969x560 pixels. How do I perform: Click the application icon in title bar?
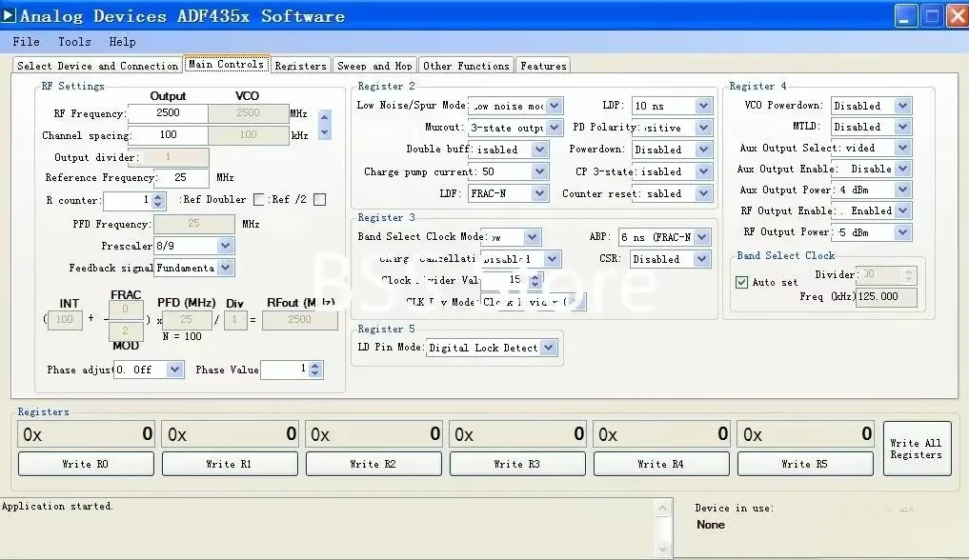[x=10, y=15]
